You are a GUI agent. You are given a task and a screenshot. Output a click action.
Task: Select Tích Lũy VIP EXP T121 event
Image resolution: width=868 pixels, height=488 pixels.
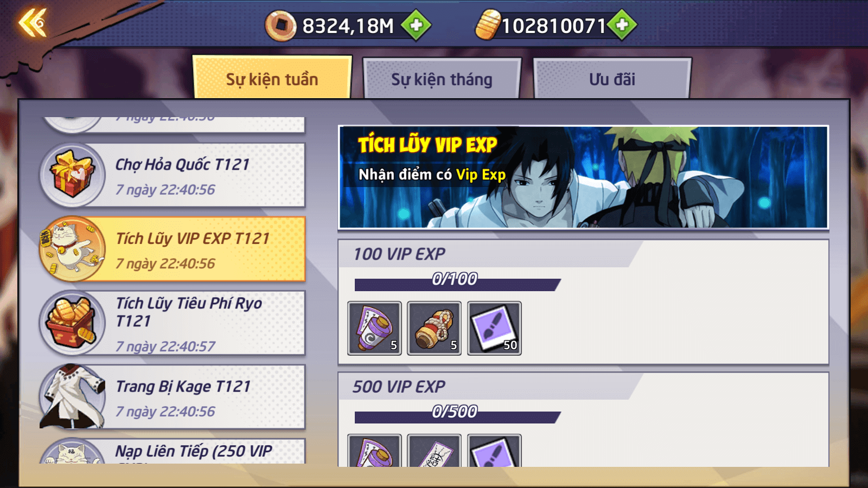point(173,249)
